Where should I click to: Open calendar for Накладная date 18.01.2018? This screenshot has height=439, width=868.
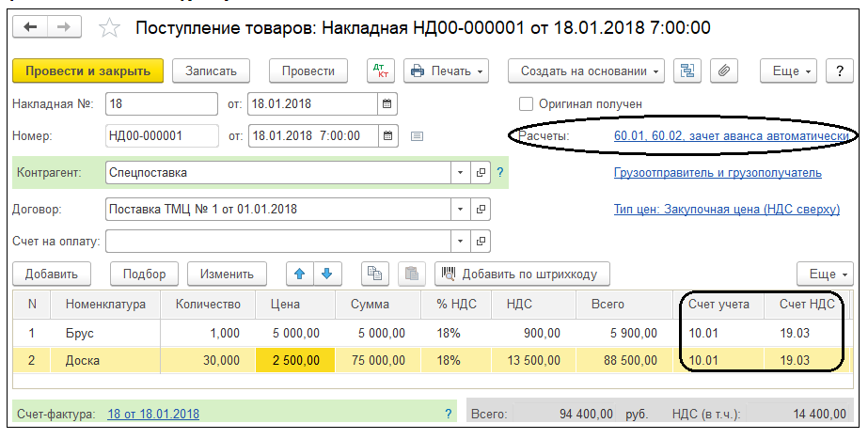(x=387, y=103)
